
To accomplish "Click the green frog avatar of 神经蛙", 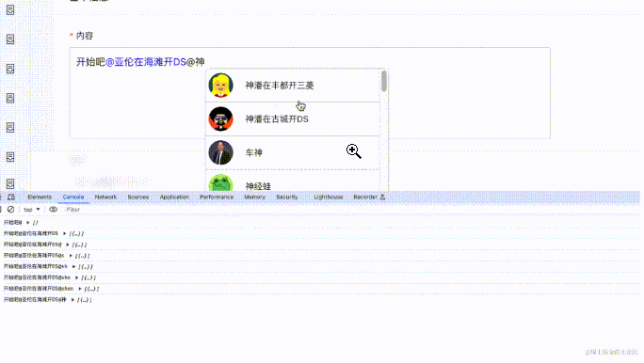I will (x=220, y=183).
